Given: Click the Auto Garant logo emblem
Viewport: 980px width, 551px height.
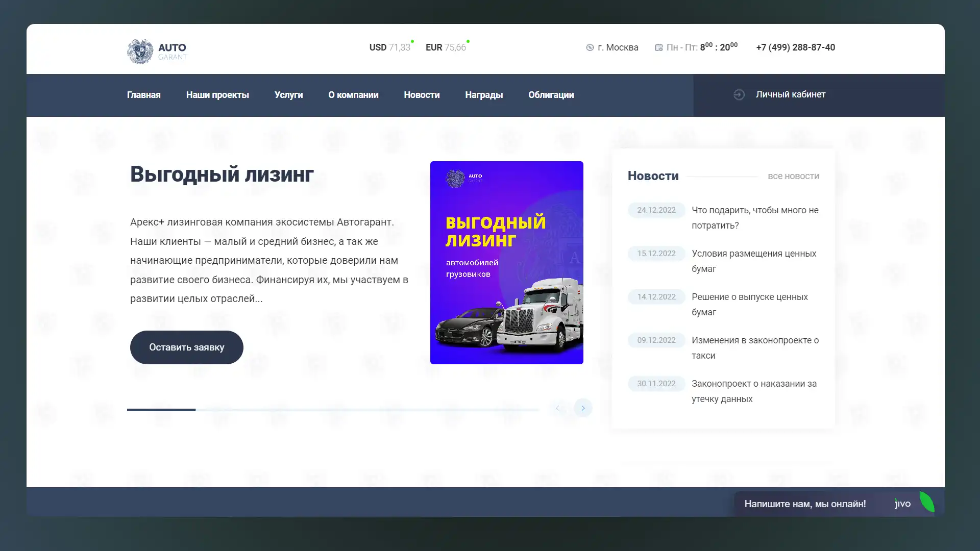Looking at the screenshot, I should [x=140, y=51].
